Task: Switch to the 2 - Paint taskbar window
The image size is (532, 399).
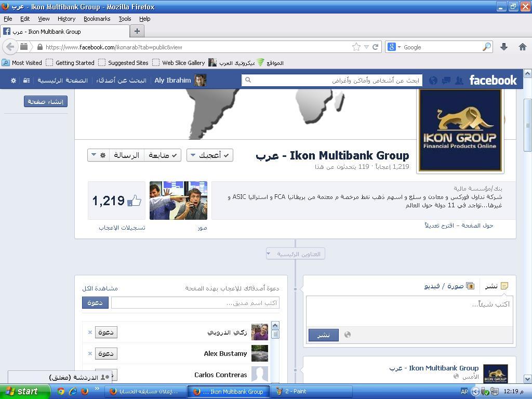Action: click(x=311, y=391)
